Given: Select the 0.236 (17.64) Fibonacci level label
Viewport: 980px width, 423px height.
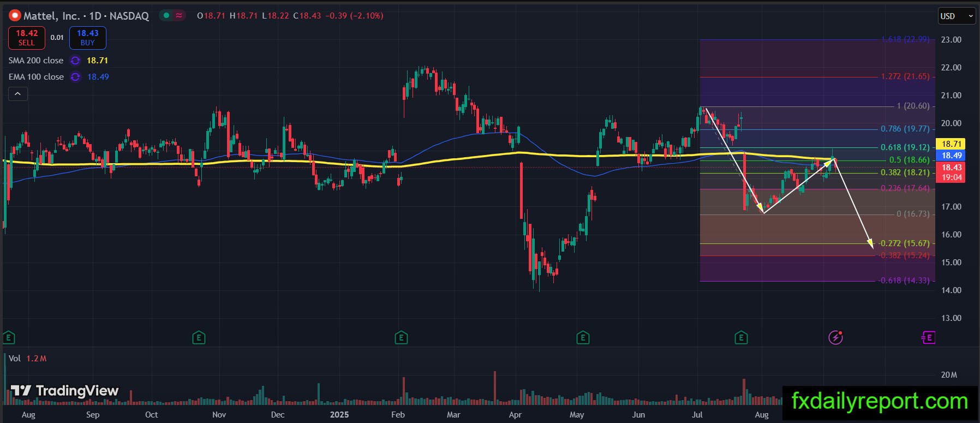Looking at the screenshot, I should coord(905,188).
